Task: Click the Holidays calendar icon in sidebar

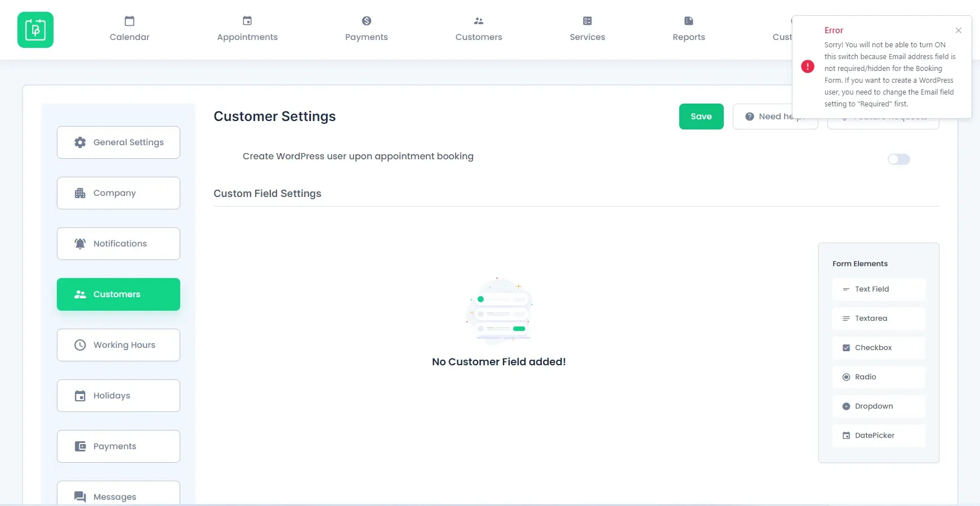Action: (80, 396)
